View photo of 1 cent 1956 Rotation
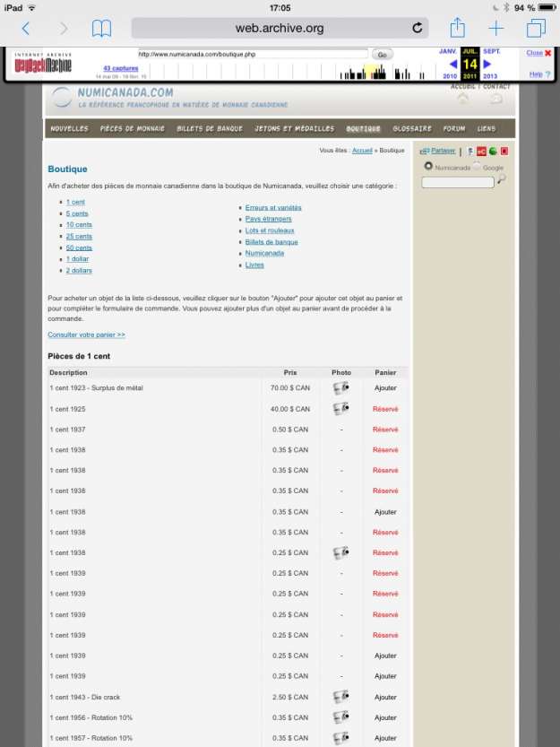Image resolution: width=560 pixels, height=747 pixels. click(341, 717)
